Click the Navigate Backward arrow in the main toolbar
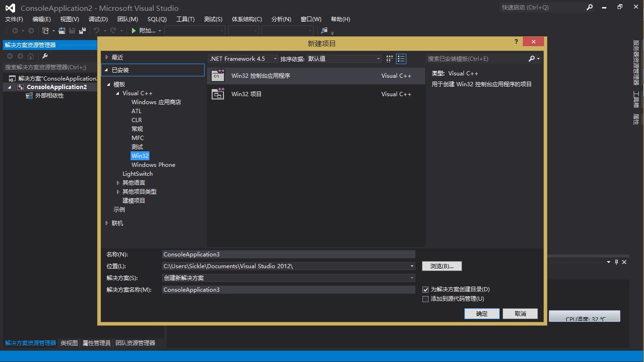The width and height of the screenshot is (644, 362). click(x=15, y=31)
